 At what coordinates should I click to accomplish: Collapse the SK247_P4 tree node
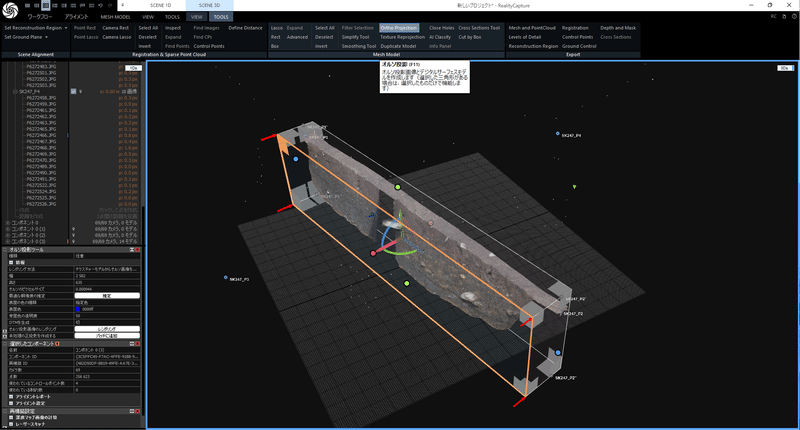click(15, 92)
